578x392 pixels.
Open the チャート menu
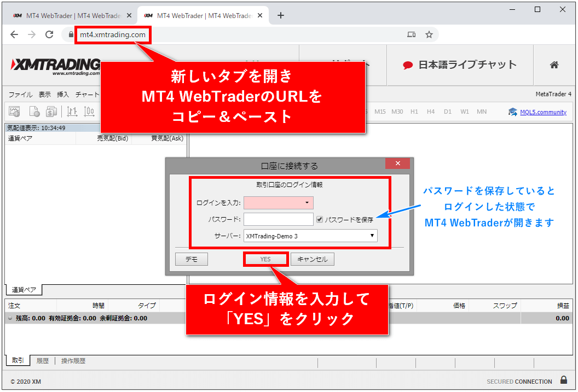click(x=88, y=95)
